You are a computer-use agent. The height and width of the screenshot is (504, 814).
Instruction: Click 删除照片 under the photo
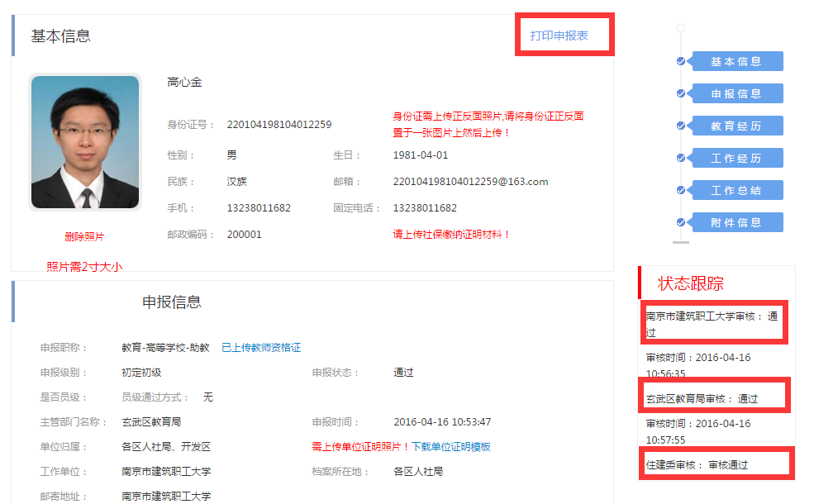pyautogui.click(x=84, y=237)
